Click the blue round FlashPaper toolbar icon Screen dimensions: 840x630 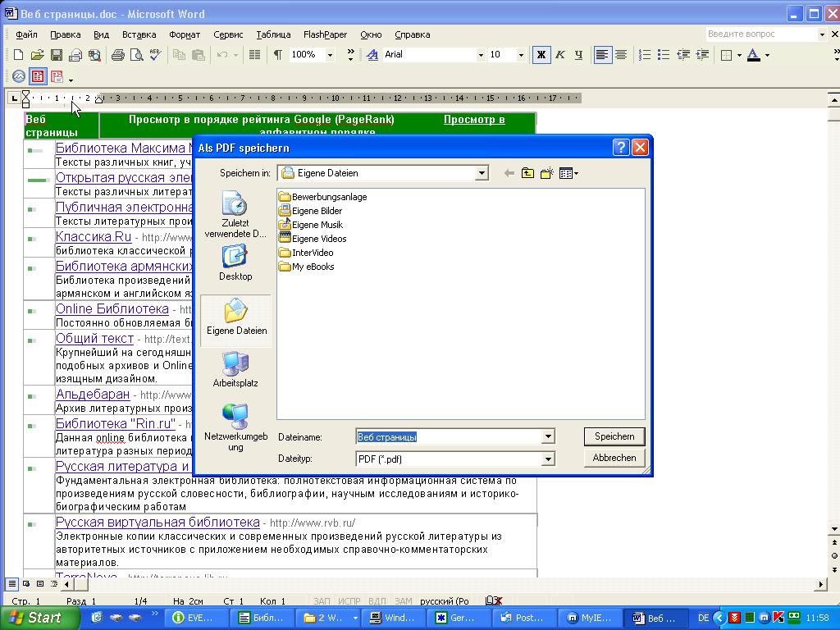click(x=19, y=76)
